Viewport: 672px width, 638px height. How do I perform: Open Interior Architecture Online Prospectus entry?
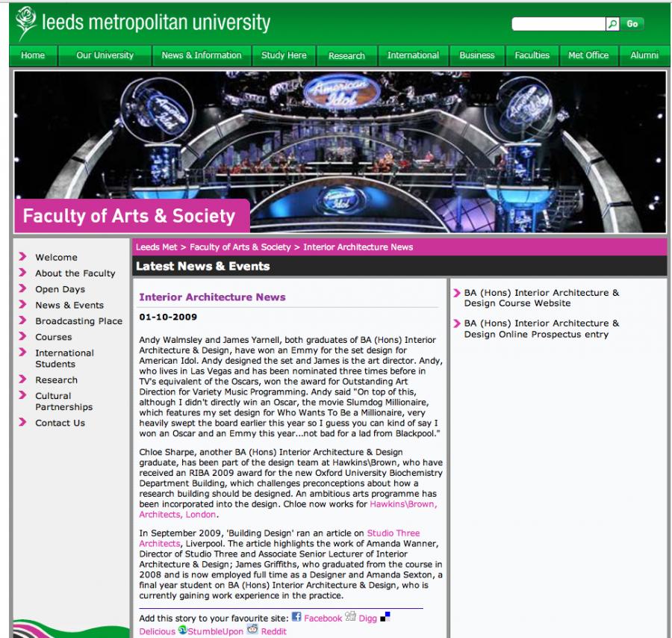click(x=541, y=329)
